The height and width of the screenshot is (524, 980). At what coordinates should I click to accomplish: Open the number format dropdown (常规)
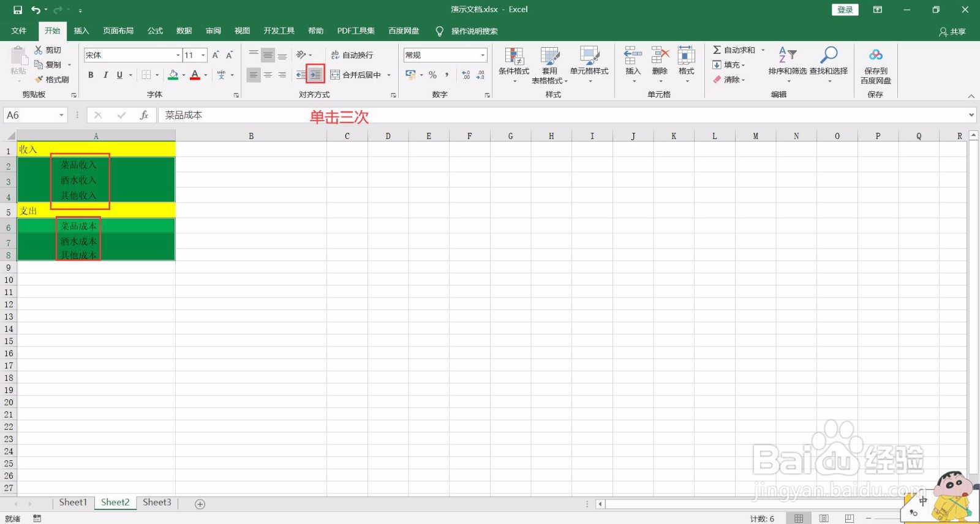tap(483, 55)
